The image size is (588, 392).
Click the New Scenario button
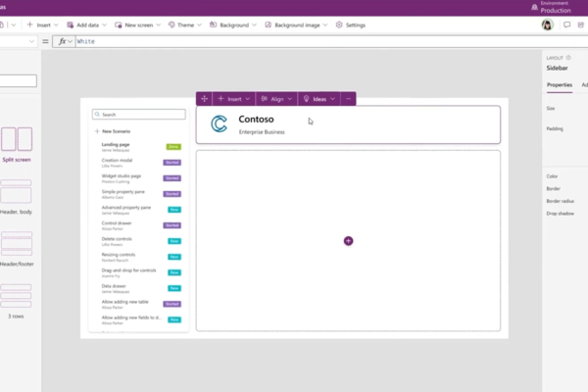click(x=113, y=131)
